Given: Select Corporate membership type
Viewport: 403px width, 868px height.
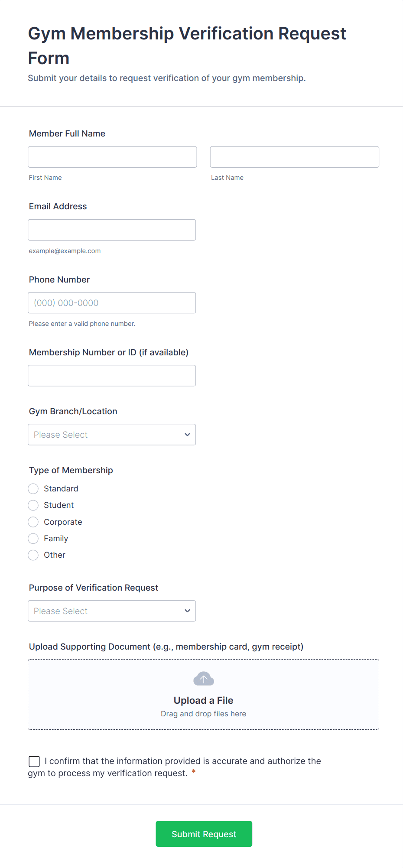Looking at the screenshot, I should pos(33,522).
